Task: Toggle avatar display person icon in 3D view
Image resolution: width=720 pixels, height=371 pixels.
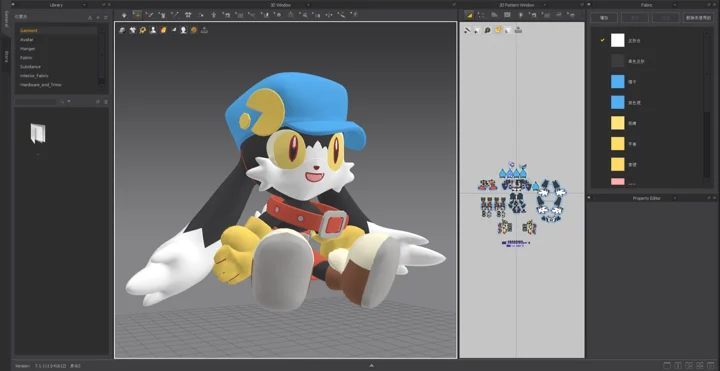Action: click(x=152, y=30)
